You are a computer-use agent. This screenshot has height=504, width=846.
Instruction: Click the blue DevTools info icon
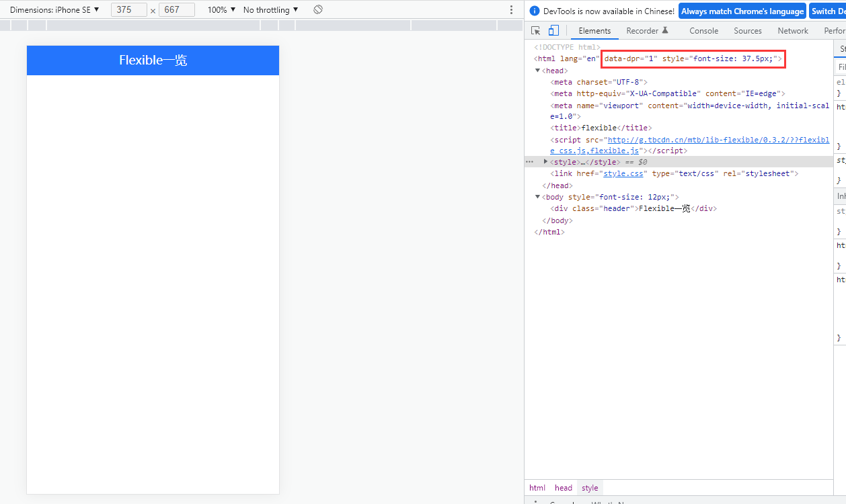533,11
